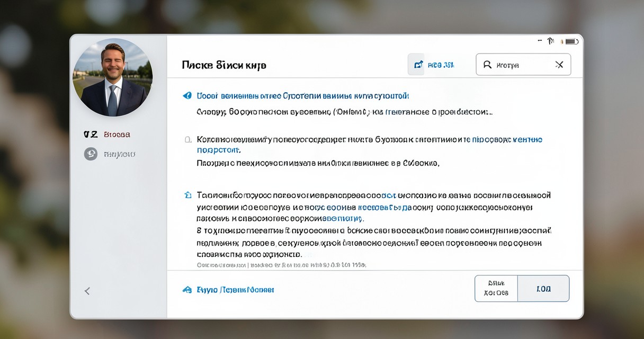Image resolution: width=644 pixels, height=339 pixels.
Task: Follow the blue inline link ending the second entry's first line
Action: point(507,140)
